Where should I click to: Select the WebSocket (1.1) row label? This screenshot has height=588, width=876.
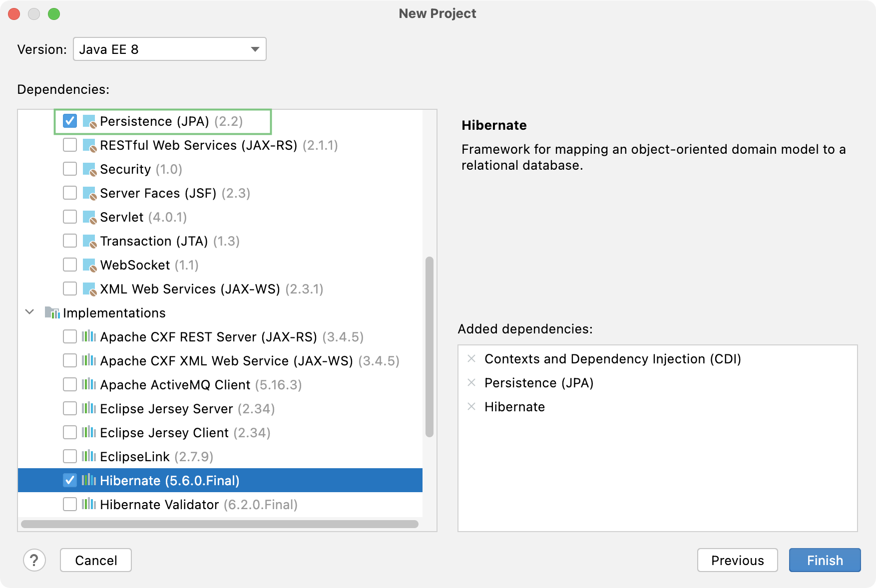(x=149, y=265)
